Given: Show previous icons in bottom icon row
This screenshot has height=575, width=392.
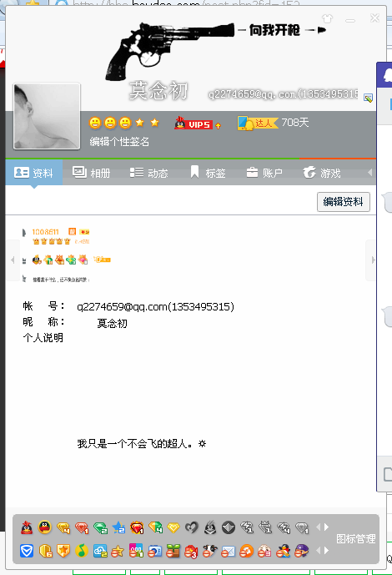Looking at the screenshot, I should point(318,551).
